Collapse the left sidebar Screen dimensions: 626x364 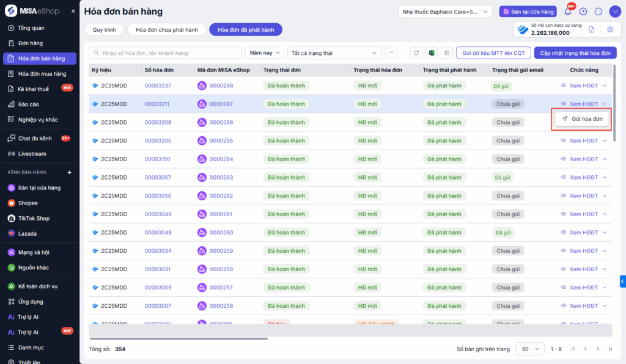[x=73, y=11]
